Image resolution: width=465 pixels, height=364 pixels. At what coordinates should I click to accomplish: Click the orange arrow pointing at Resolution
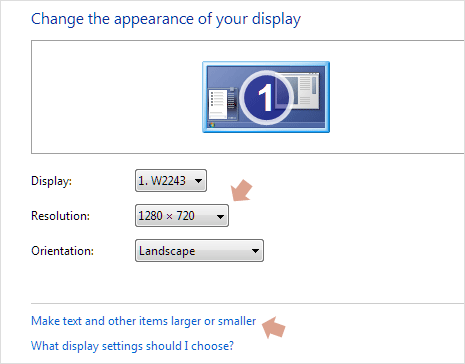(242, 190)
